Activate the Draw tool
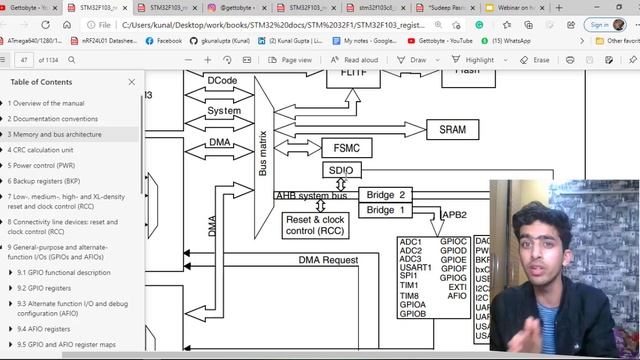 (x=412, y=60)
